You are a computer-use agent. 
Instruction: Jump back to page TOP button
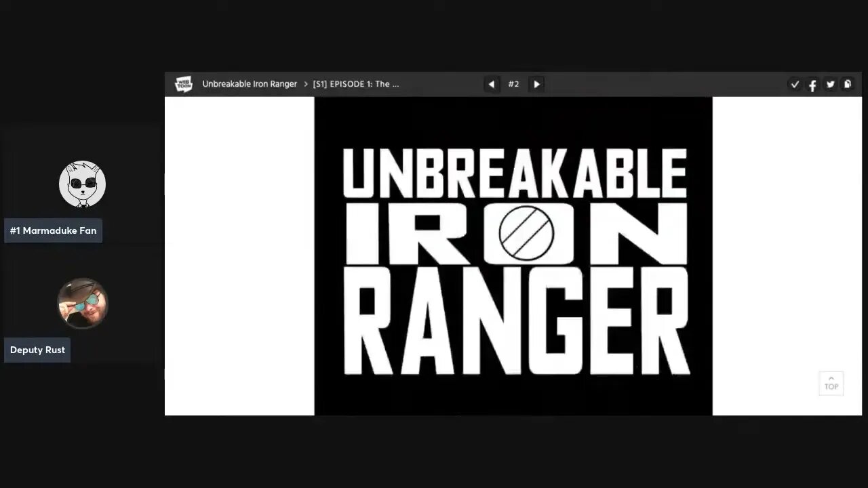point(831,383)
